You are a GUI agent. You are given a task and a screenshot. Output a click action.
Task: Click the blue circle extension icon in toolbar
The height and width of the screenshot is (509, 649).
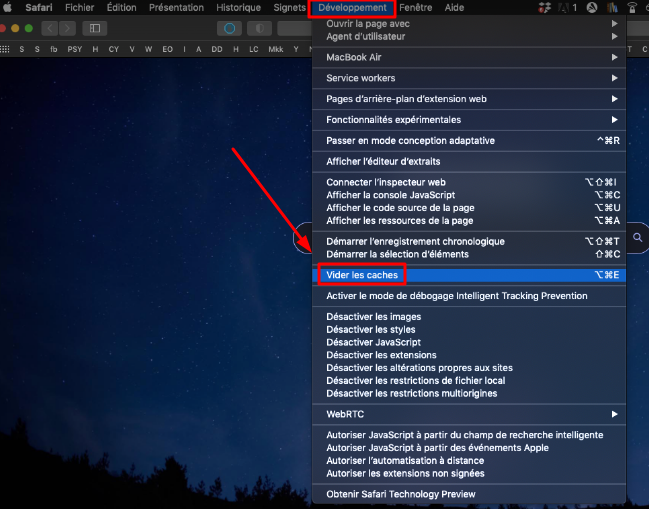229,28
